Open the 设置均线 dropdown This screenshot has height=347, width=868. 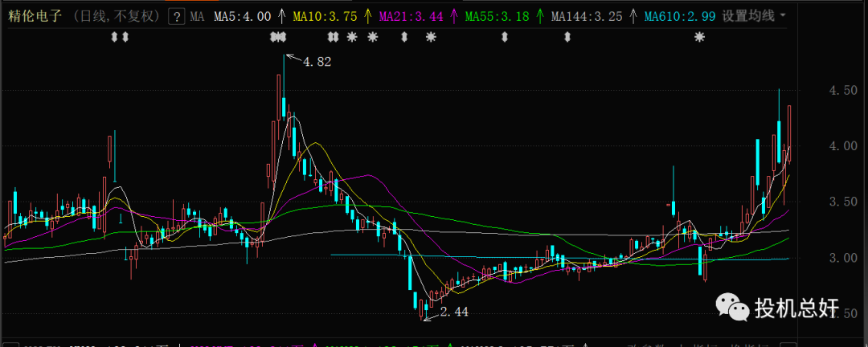754,15
